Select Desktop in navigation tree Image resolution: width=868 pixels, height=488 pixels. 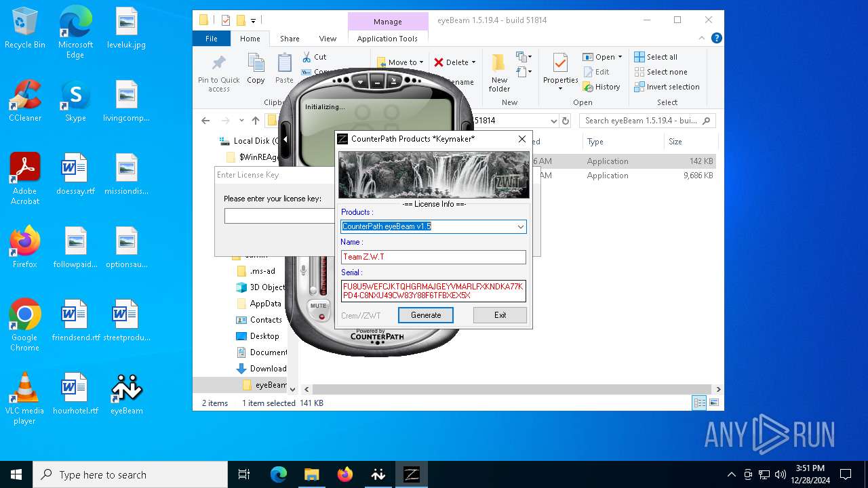click(x=264, y=336)
